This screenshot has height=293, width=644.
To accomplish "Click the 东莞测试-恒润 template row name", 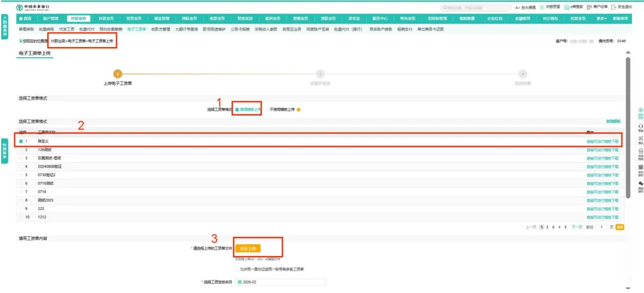I will pyautogui.click(x=49, y=158).
